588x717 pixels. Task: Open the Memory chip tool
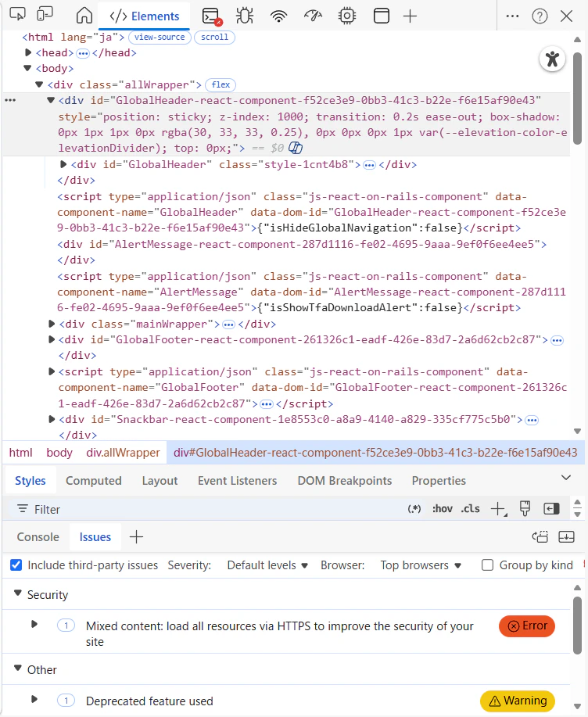[x=347, y=16]
